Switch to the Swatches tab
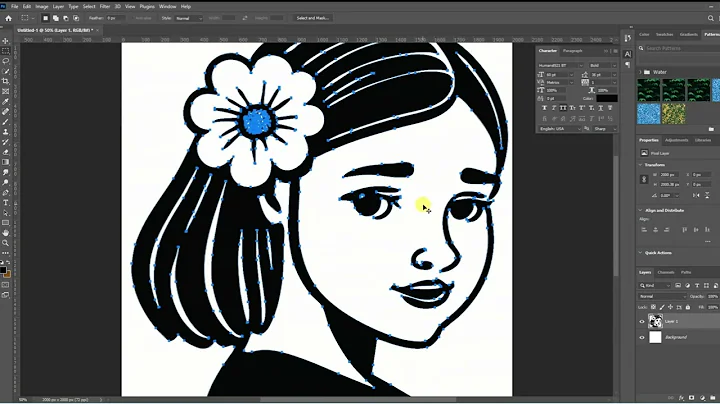Screen dimensions: 720x404 click(x=664, y=34)
